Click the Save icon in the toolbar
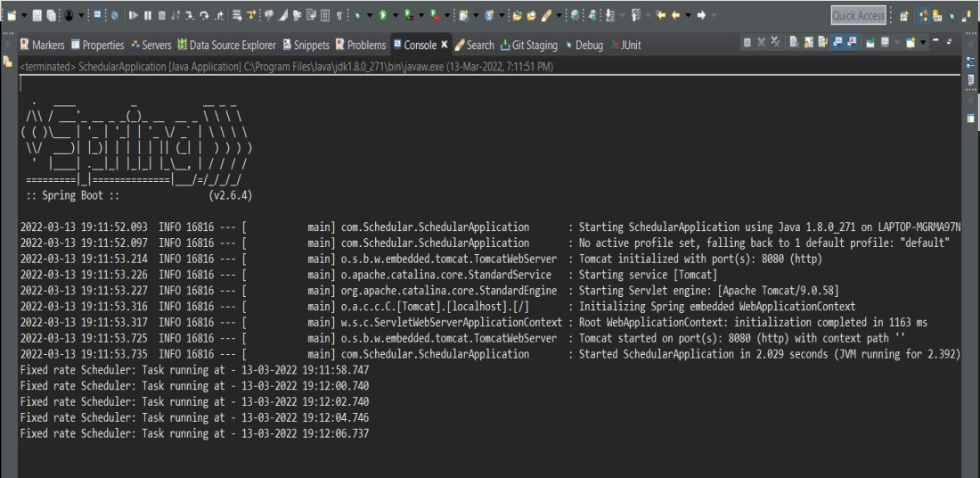The width and height of the screenshot is (980, 478). 37,15
